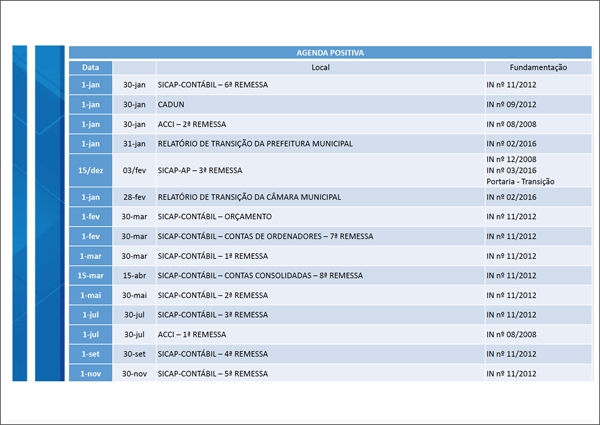Click 'IN nº 02/2016' in CÂMARA row
600x425 pixels.
(511, 197)
